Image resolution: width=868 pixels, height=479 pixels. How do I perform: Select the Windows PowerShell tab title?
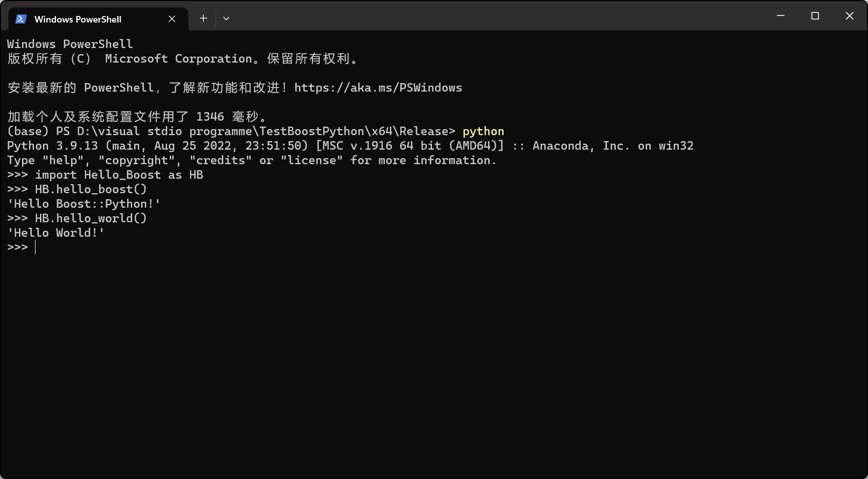pyautogui.click(x=78, y=20)
